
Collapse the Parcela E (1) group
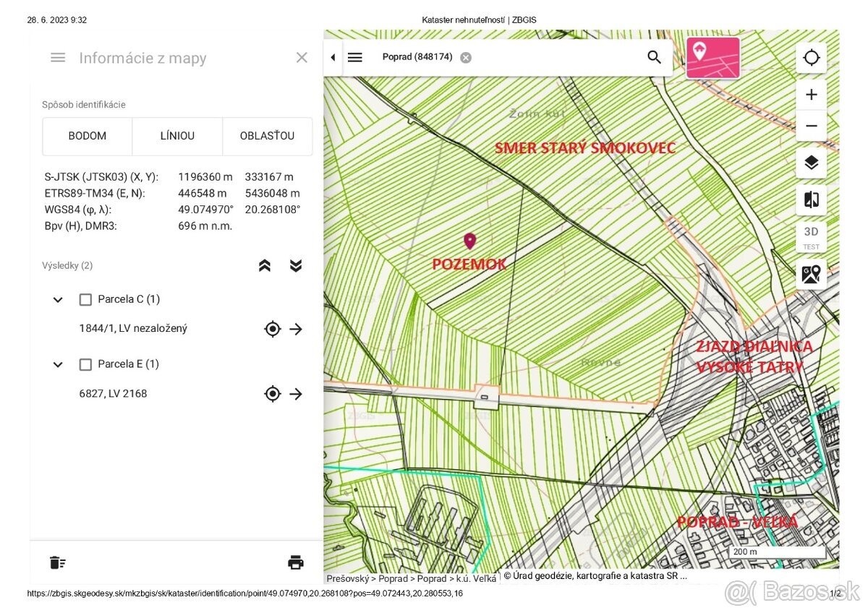coord(58,364)
